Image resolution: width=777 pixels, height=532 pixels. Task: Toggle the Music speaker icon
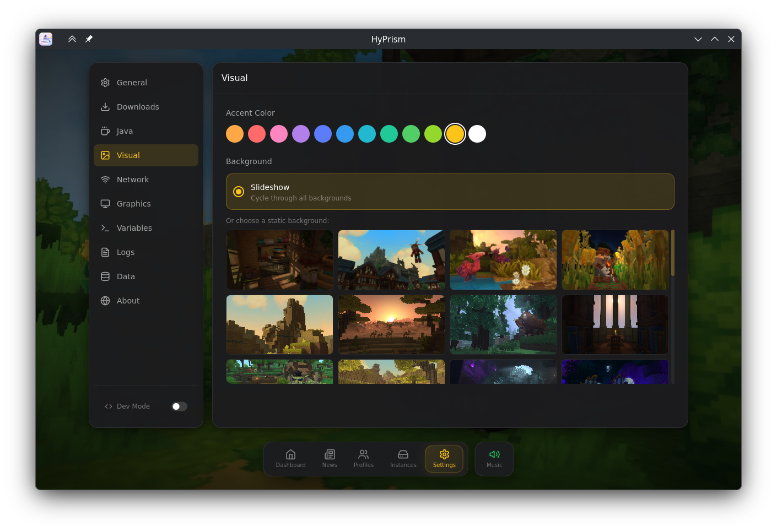tap(494, 454)
